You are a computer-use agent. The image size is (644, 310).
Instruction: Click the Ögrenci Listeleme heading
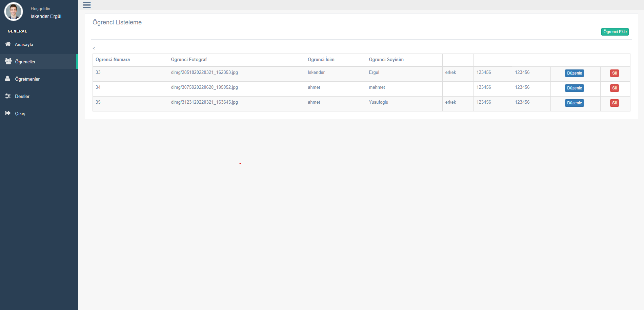(117, 22)
